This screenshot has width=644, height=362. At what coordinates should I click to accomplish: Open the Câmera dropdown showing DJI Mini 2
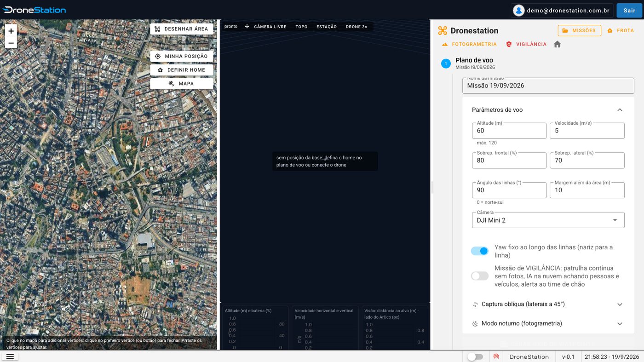(548, 220)
